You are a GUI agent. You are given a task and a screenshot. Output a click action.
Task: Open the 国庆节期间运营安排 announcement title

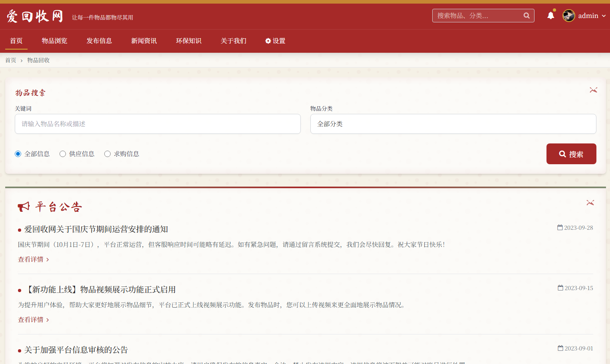point(96,229)
